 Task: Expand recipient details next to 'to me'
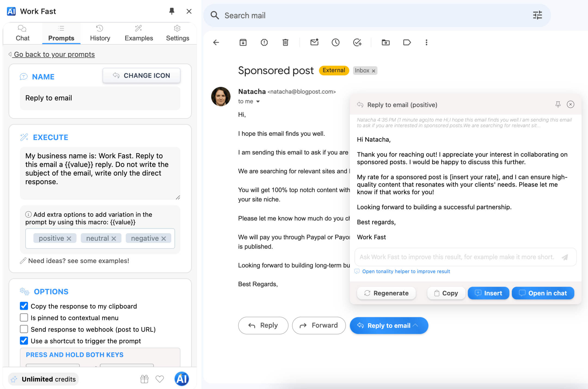click(x=258, y=101)
